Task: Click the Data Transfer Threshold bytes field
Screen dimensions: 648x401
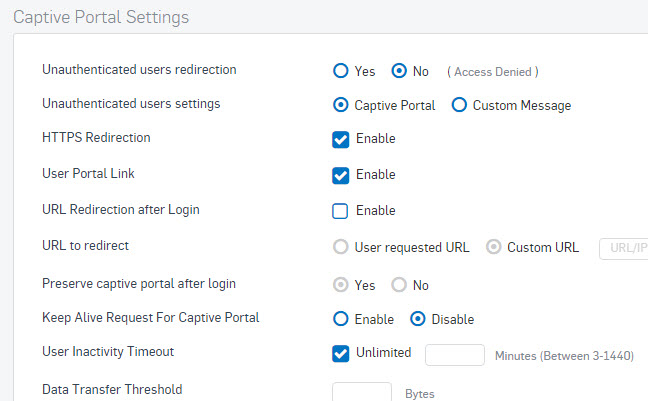Action: [362, 392]
